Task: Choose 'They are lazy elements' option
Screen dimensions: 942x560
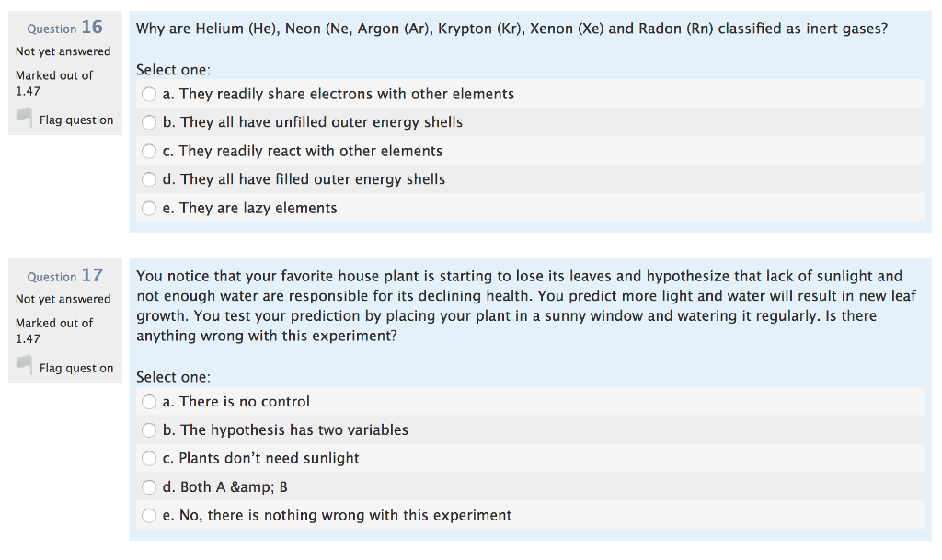Action: click(x=149, y=208)
